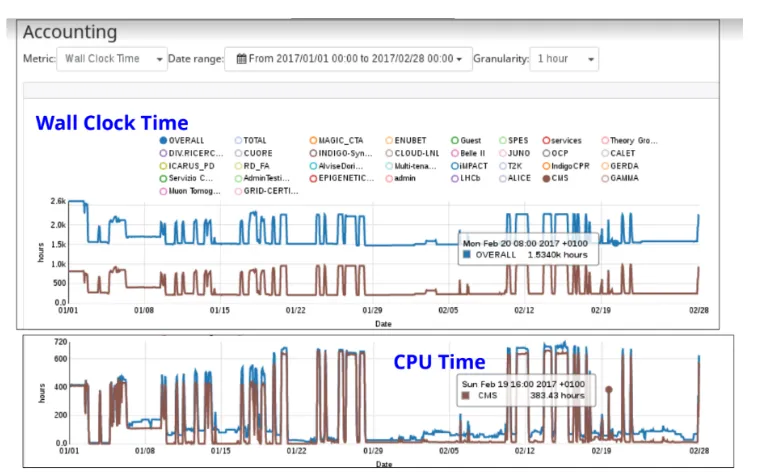Toggle the services legend entry

[562, 140]
